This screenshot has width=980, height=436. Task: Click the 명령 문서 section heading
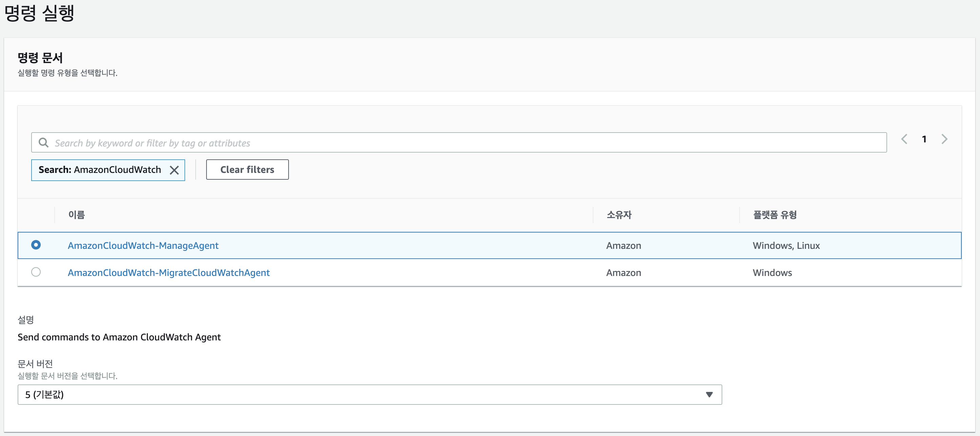click(40, 58)
